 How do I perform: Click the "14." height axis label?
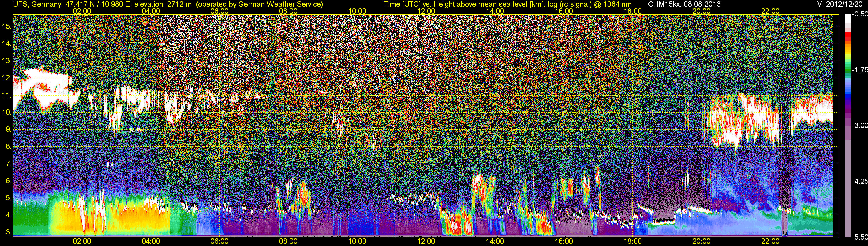[x=6, y=44]
